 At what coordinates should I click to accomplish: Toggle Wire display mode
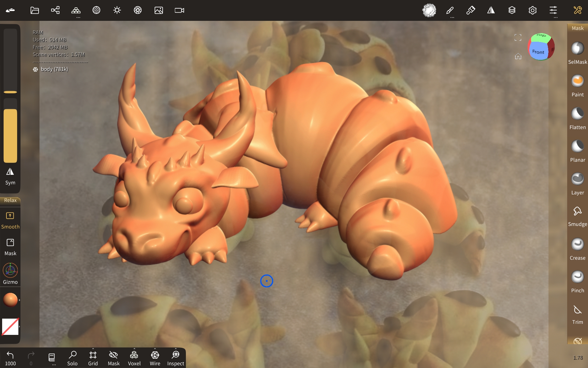click(155, 357)
